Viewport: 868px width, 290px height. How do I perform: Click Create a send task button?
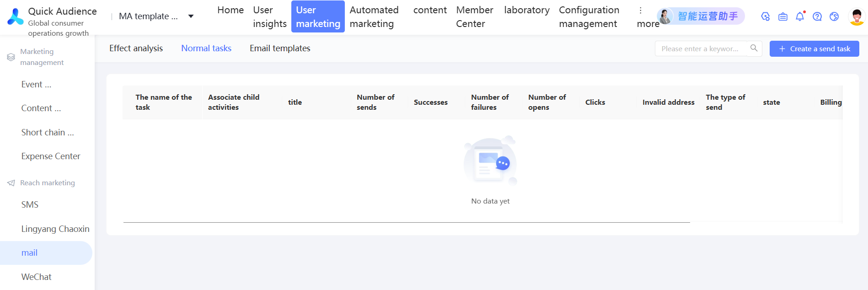point(814,48)
